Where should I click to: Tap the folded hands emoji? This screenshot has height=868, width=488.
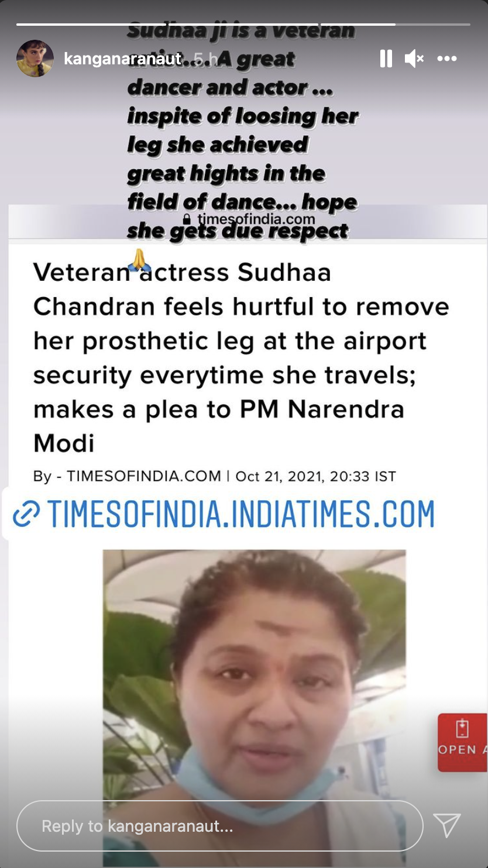click(x=139, y=260)
